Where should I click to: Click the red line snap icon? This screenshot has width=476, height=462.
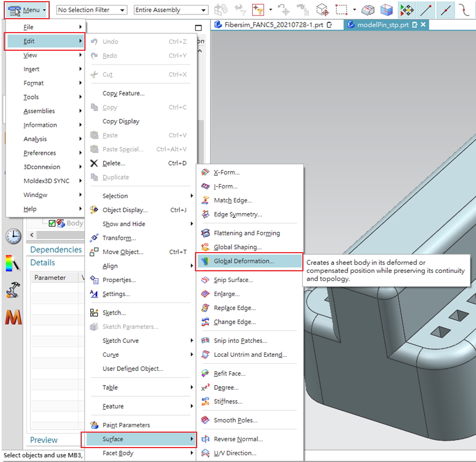tap(426, 10)
